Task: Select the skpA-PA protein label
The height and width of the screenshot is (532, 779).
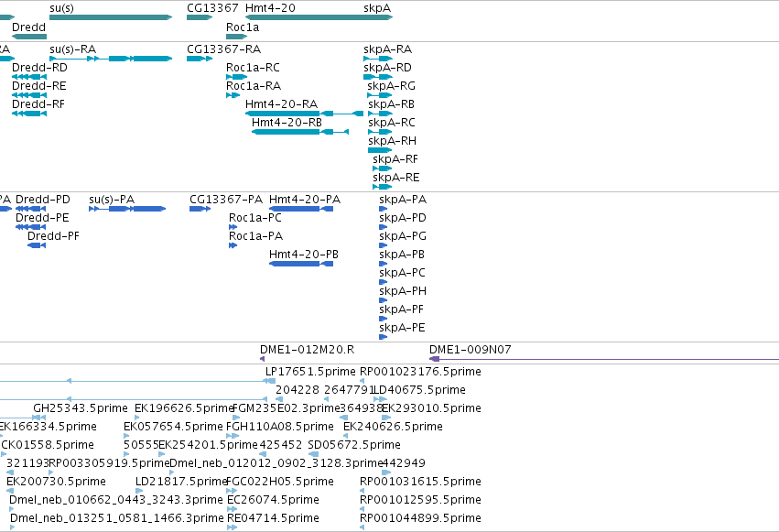Action: pos(403,200)
